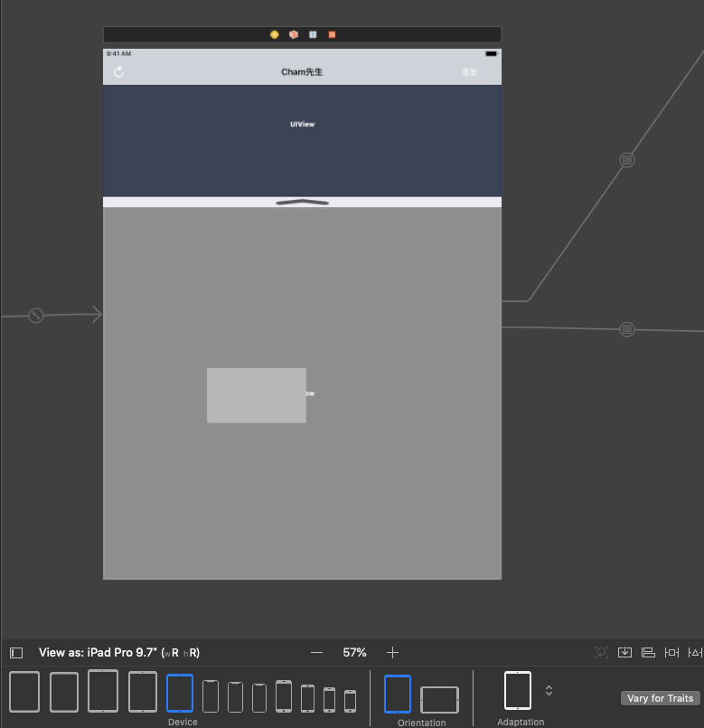
Task: Click the Vary for Traits button
Action: [660, 698]
